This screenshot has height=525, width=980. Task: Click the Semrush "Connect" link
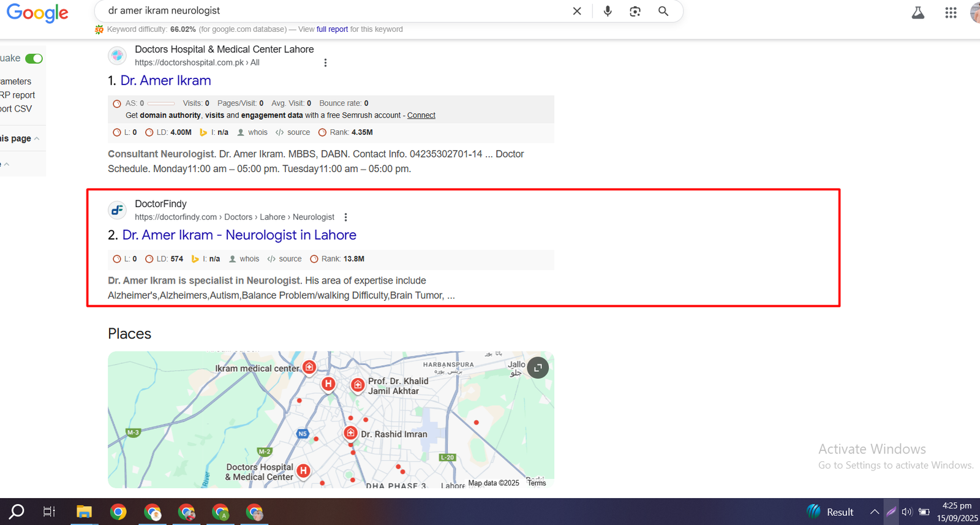421,115
